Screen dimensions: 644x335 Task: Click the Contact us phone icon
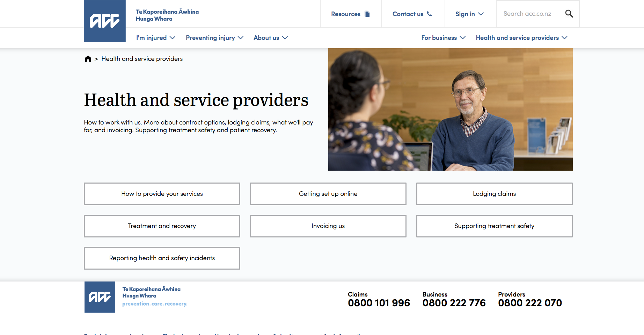point(430,14)
